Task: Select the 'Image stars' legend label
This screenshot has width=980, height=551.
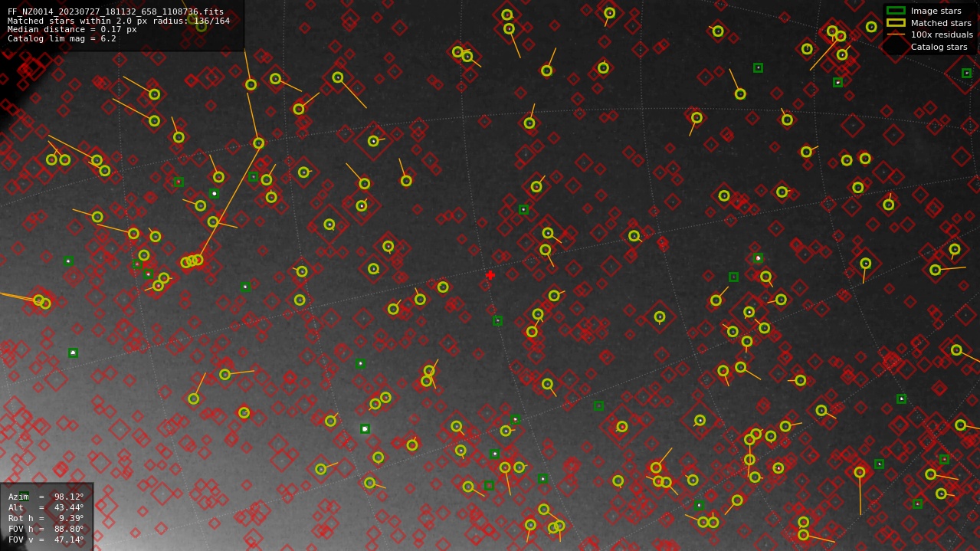Action: (936, 11)
